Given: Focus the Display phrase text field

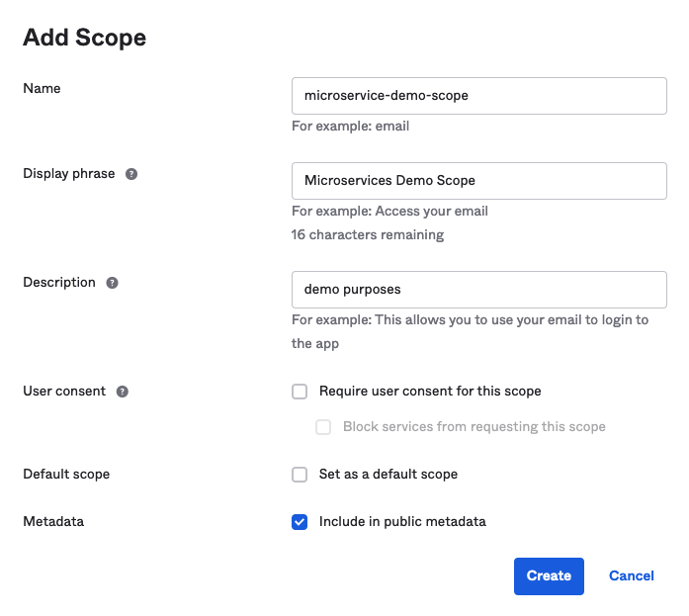Looking at the screenshot, I should coord(478,181).
